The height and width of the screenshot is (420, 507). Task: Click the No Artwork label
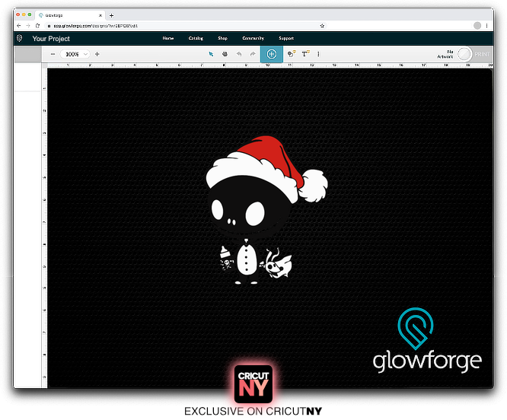445,54
